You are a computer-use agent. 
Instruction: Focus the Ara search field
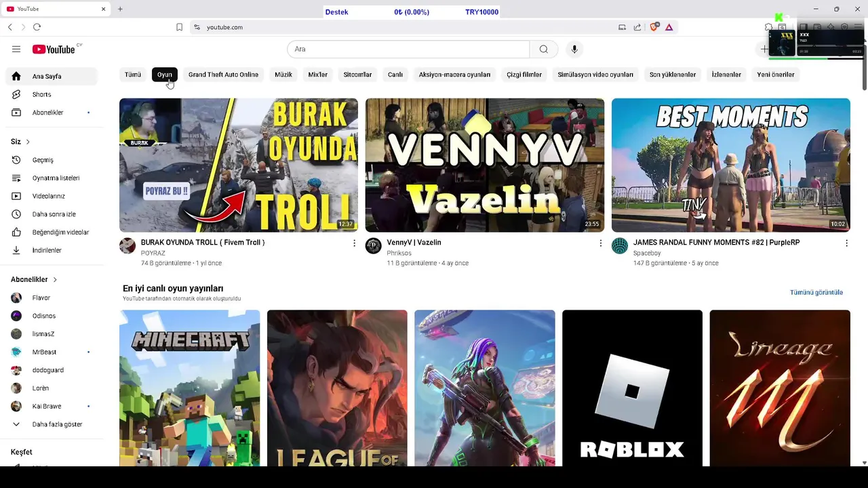[408, 49]
